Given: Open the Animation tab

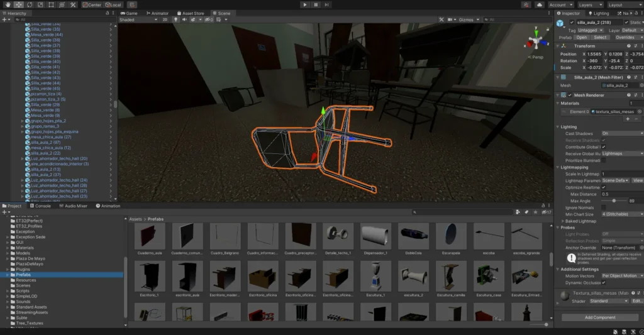Looking at the screenshot, I should (108, 206).
